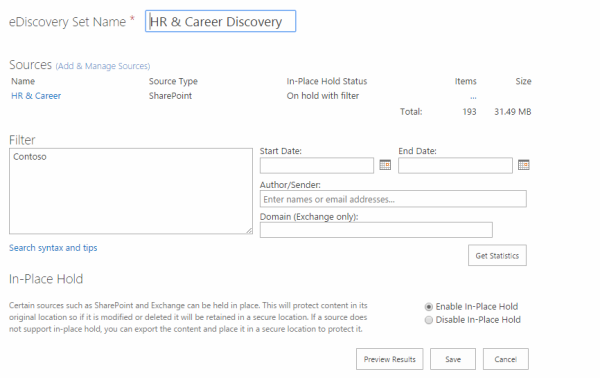Save the eDiscovery set
The image size is (600, 378).
tap(453, 359)
